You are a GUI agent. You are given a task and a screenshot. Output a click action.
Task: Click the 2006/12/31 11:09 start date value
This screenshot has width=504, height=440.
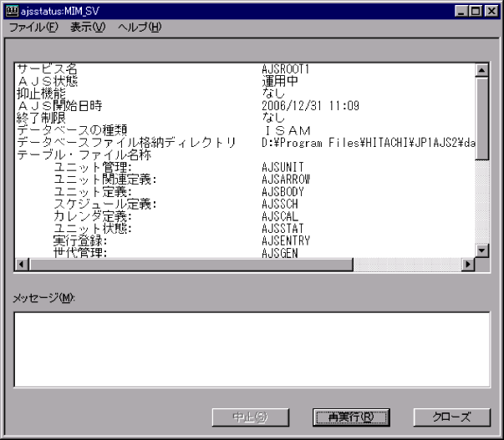coord(310,106)
